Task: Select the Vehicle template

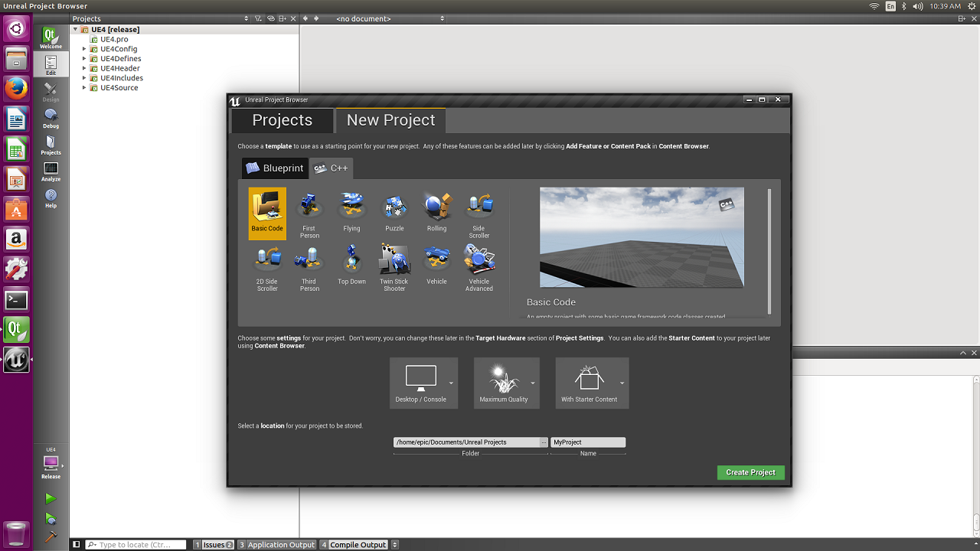Action: tap(437, 268)
